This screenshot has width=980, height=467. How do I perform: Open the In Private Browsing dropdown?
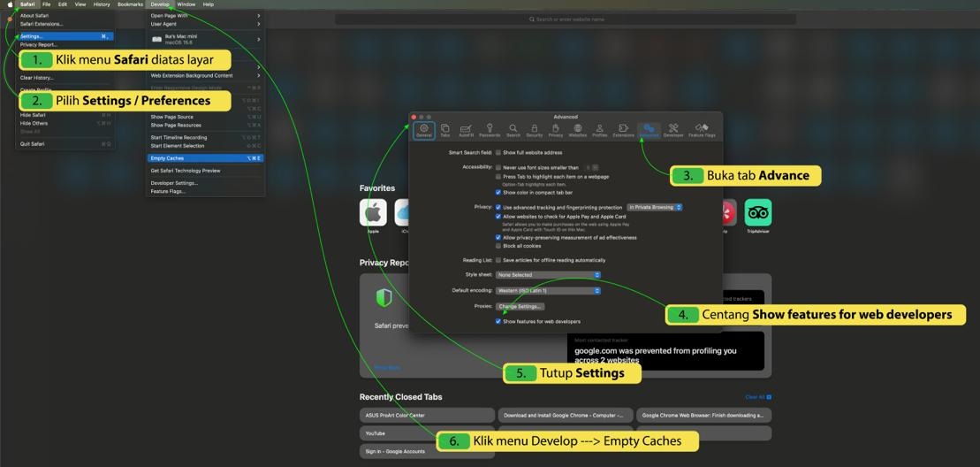click(x=655, y=207)
